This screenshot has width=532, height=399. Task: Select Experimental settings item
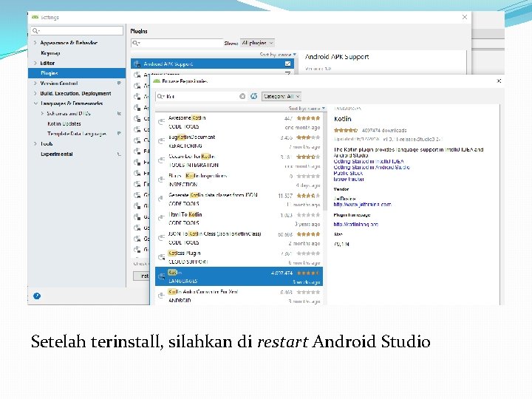(x=57, y=154)
